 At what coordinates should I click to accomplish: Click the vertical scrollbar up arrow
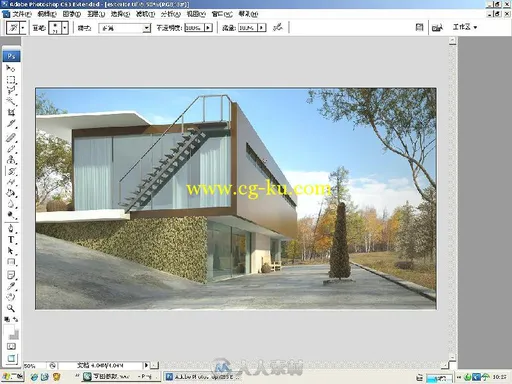coord(452,41)
